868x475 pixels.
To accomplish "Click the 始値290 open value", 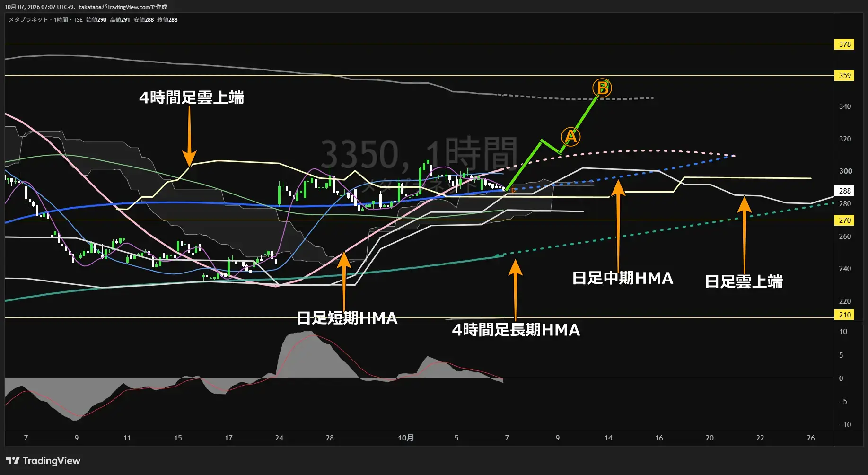I will (x=96, y=20).
